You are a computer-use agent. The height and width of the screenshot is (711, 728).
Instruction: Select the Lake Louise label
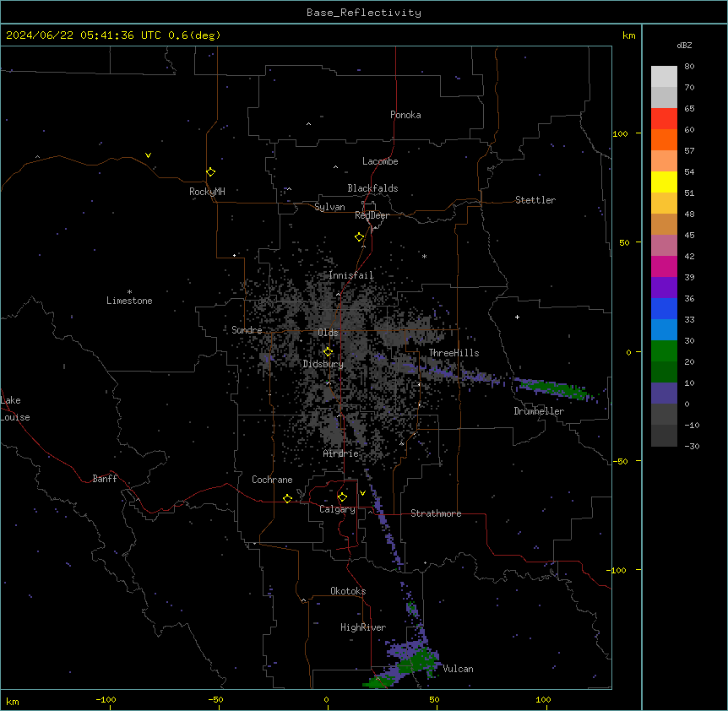[x=15, y=409]
